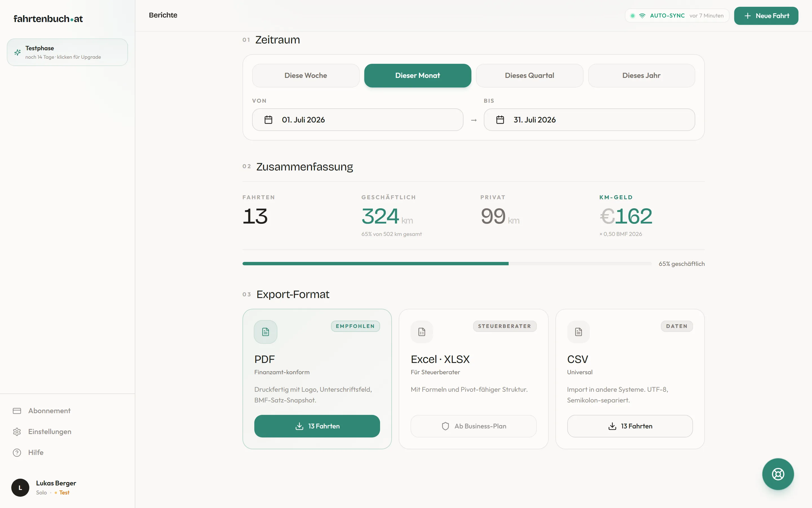Open Einstellungen from the sidebar
Image resolution: width=812 pixels, height=508 pixels.
(50, 432)
